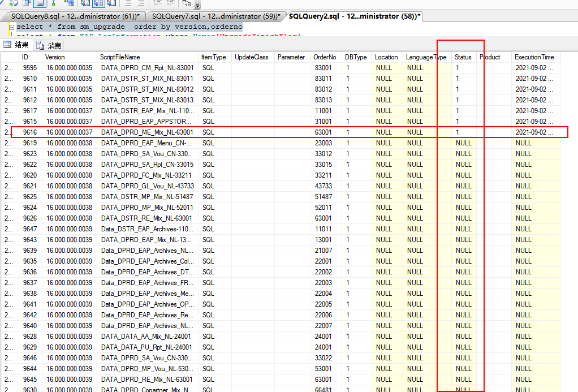Select the OrderNo cell 23003
The width and height of the screenshot is (578, 392).
click(x=326, y=143)
